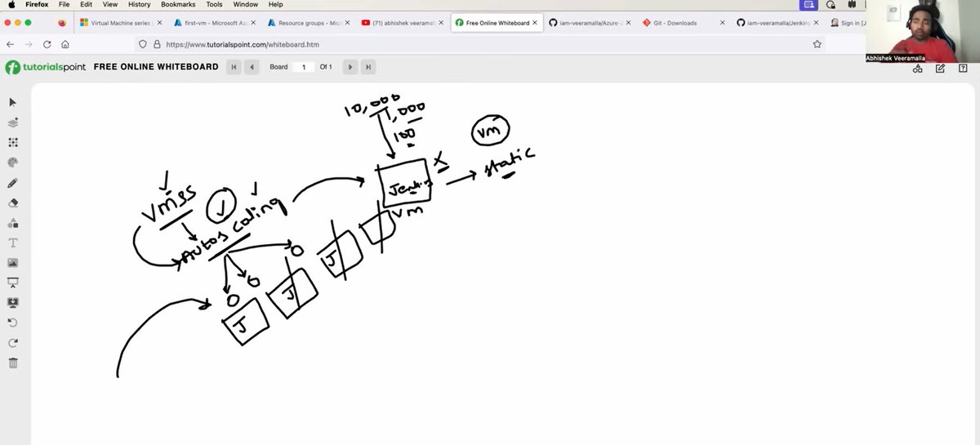The height and width of the screenshot is (445, 980).
Task: Click the browser back arrow
Action: click(x=11, y=44)
